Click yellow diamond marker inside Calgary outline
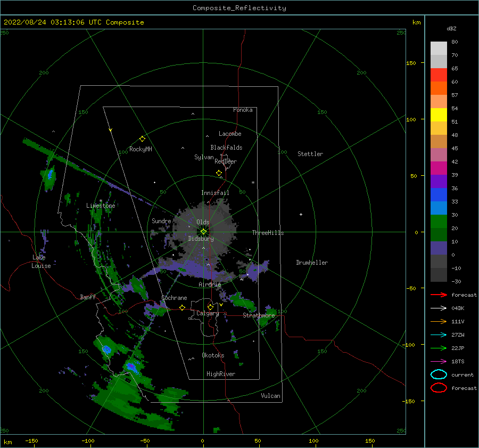This screenshot has height=448, width=479. (210, 307)
